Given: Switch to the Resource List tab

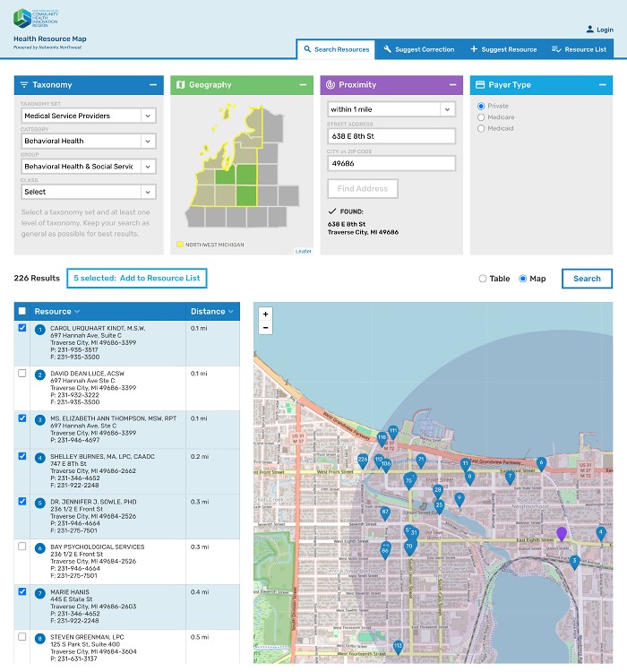Looking at the screenshot, I should 579,49.
